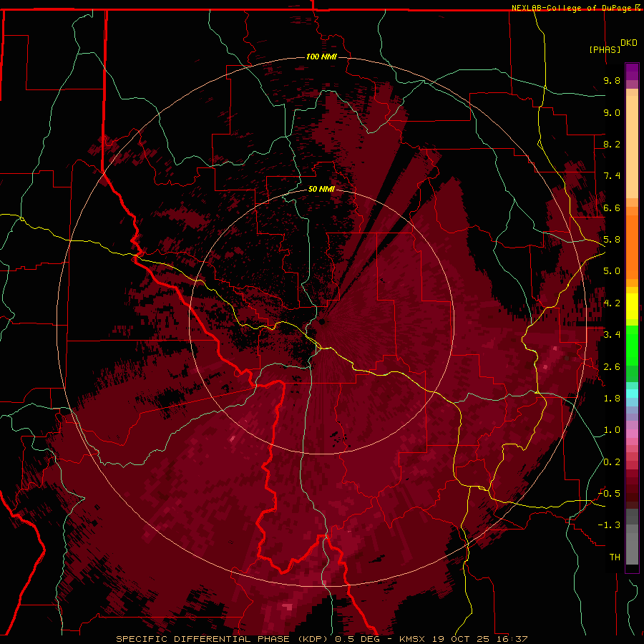The width and height of the screenshot is (644, 644).
Task: Select the cyan swatch in the color legend
Action: (632, 394)
